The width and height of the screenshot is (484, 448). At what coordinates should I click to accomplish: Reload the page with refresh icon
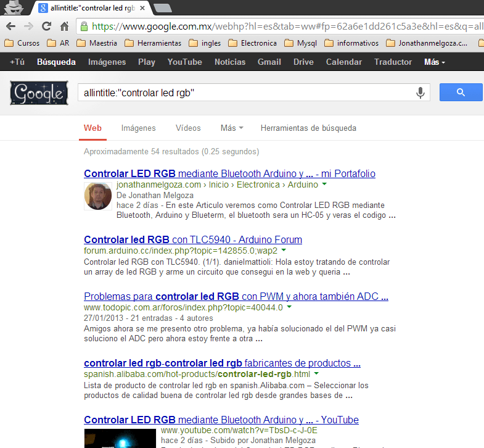[x=46, y=27]
